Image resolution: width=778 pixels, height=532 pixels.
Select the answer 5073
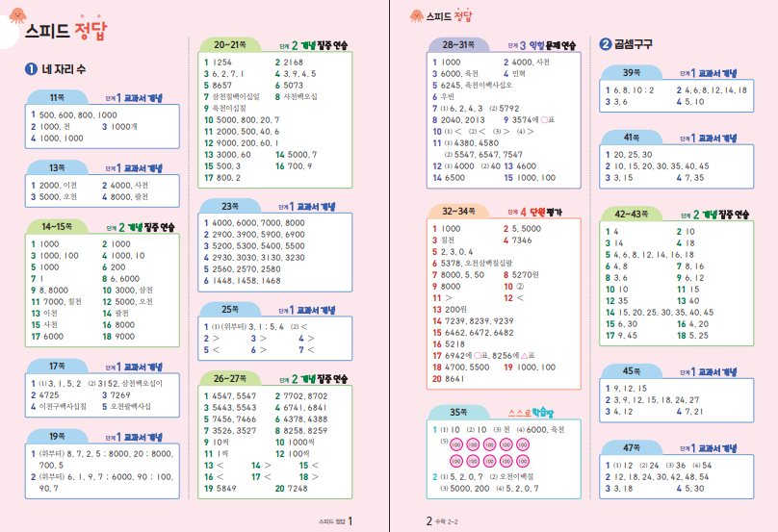point(294,86)
